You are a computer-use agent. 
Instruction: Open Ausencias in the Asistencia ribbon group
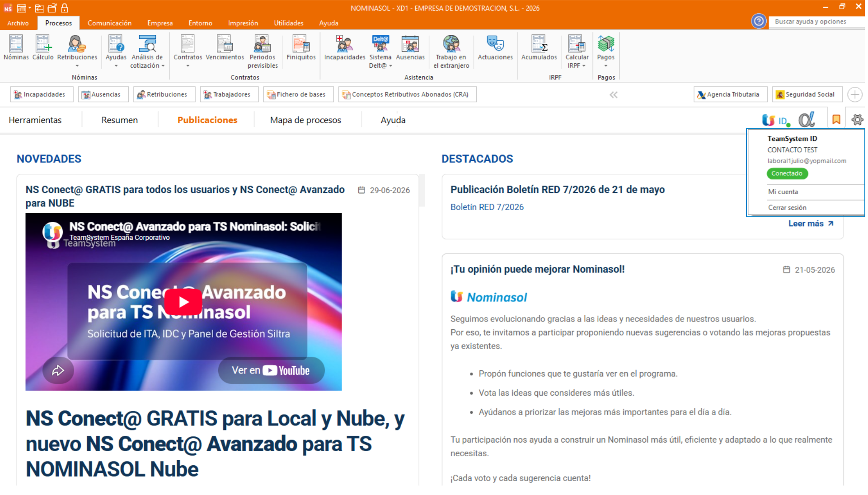(410, 48)
